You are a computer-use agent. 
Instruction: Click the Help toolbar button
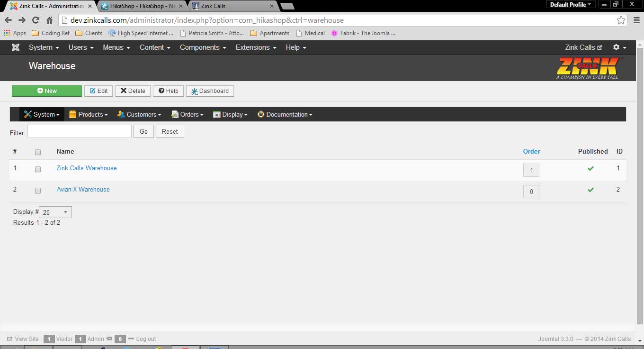click(x=168, y=91)
